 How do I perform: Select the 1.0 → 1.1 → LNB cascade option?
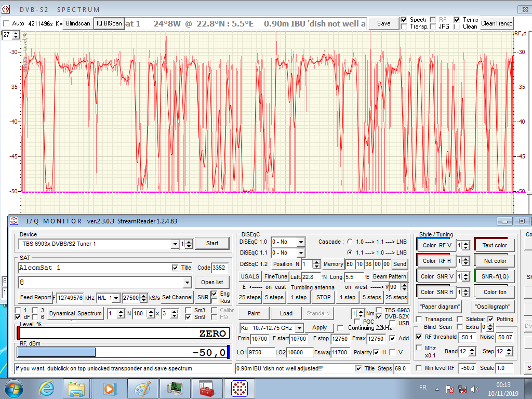point(350,242)
